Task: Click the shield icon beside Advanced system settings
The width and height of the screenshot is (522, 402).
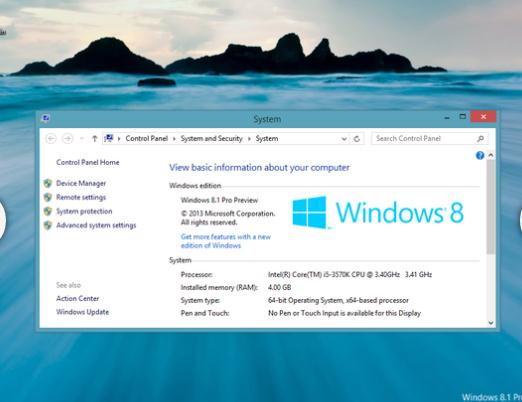Action: [x=48, y=225]
